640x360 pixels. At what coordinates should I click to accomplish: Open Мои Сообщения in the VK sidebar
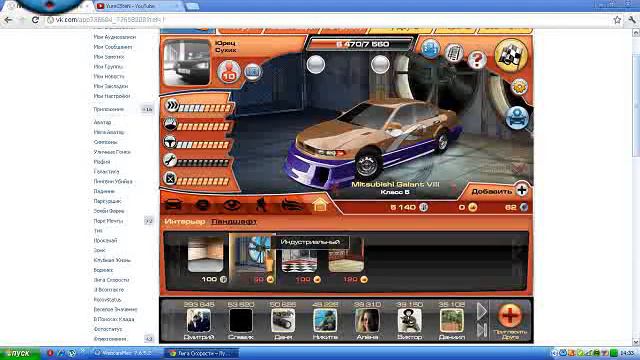(x=113, y=47)
